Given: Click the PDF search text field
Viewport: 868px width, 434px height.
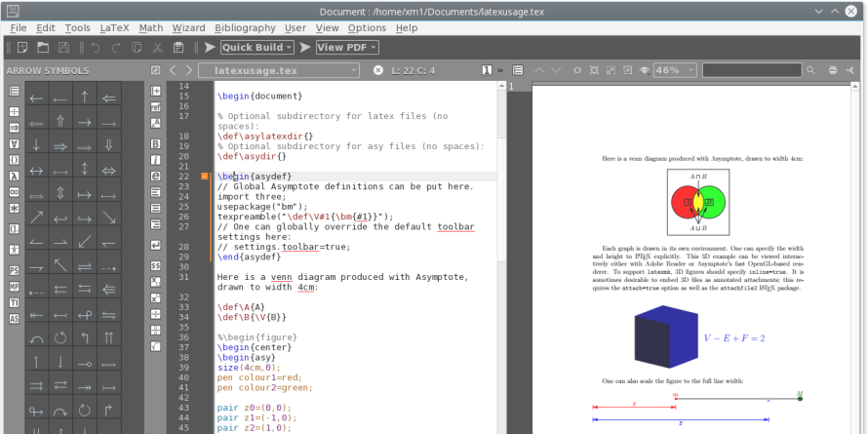Looking at the screenshot, I should (x=751, y=70).
